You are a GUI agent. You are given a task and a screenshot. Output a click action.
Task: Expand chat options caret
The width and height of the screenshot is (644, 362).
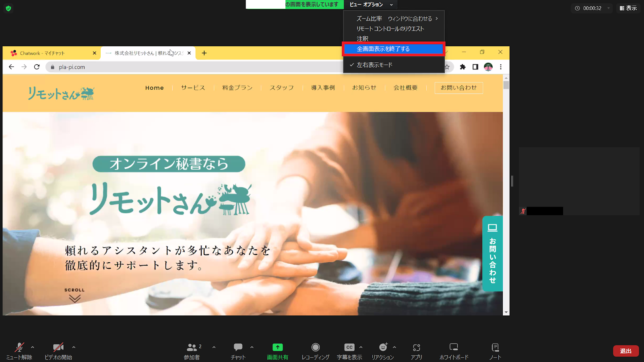tap(252, 347)
